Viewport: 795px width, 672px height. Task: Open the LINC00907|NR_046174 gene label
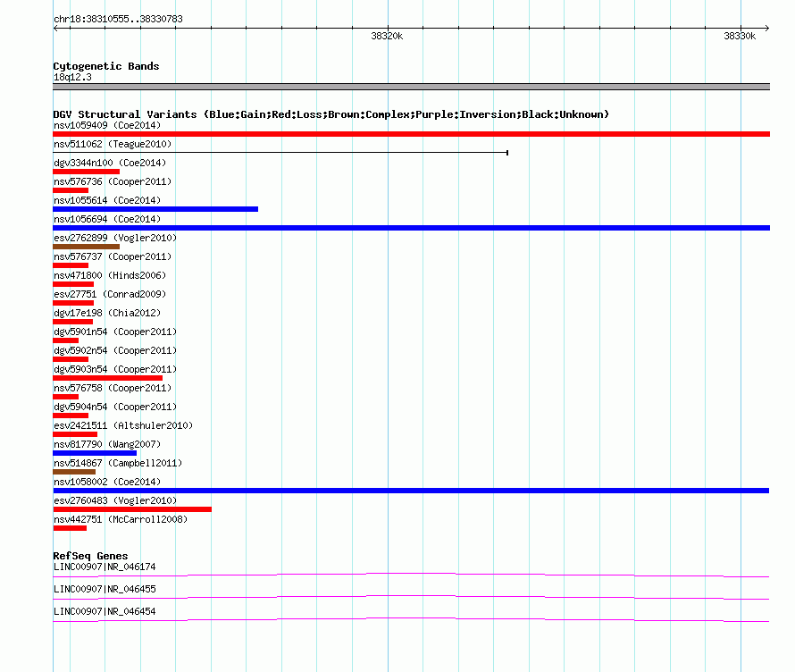(x=105, y=567)
